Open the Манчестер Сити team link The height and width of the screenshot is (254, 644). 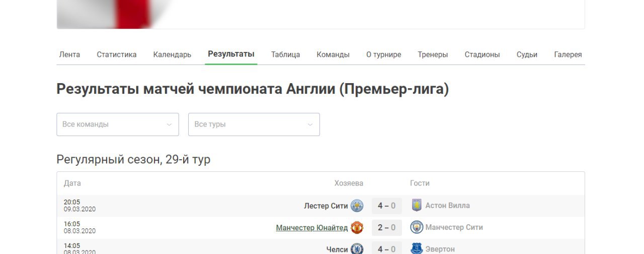coord(454,227)
